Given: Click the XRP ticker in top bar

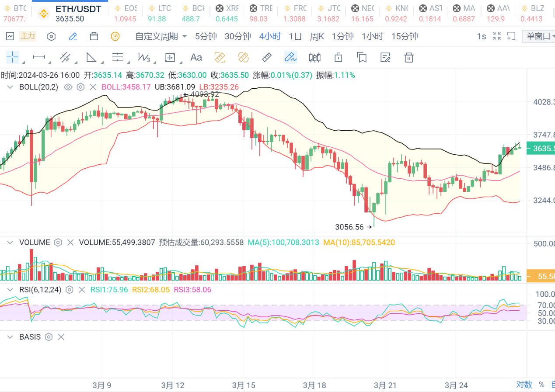Looking at the screenshot, I should click(227, 13).
